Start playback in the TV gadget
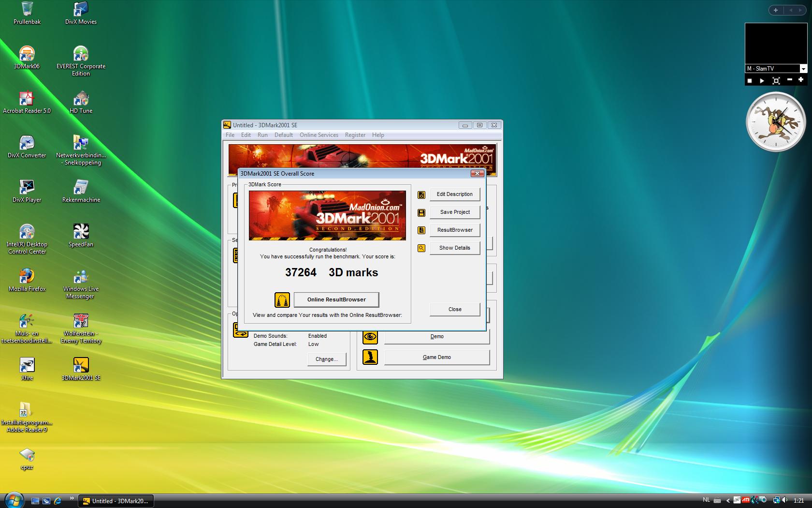812x508 pixels. click(762, 80)
